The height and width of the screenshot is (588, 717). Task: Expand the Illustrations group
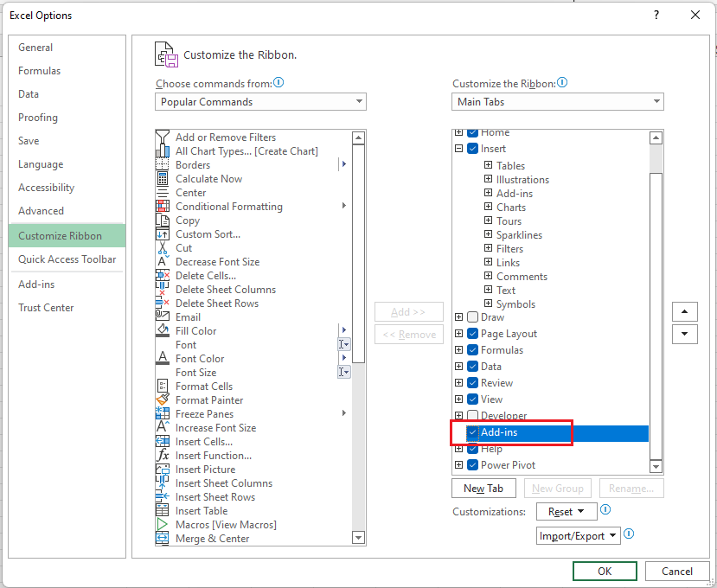[489, 179]
